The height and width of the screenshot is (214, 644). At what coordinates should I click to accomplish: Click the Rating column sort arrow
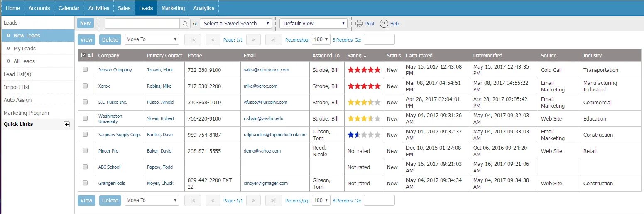tap(365, 56)
